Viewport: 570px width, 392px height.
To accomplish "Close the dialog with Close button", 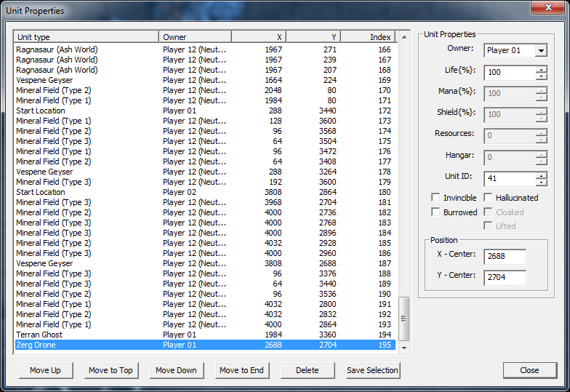I will [529, 370].
